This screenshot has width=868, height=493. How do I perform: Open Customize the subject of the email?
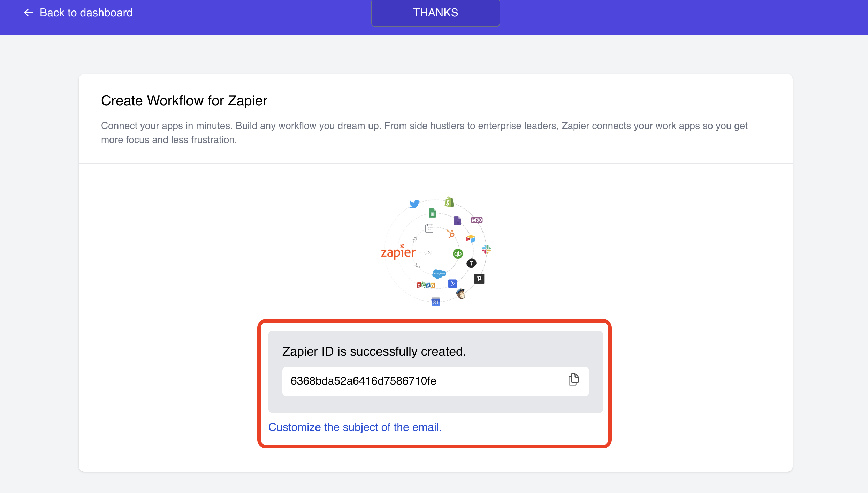tap(355, 427)
